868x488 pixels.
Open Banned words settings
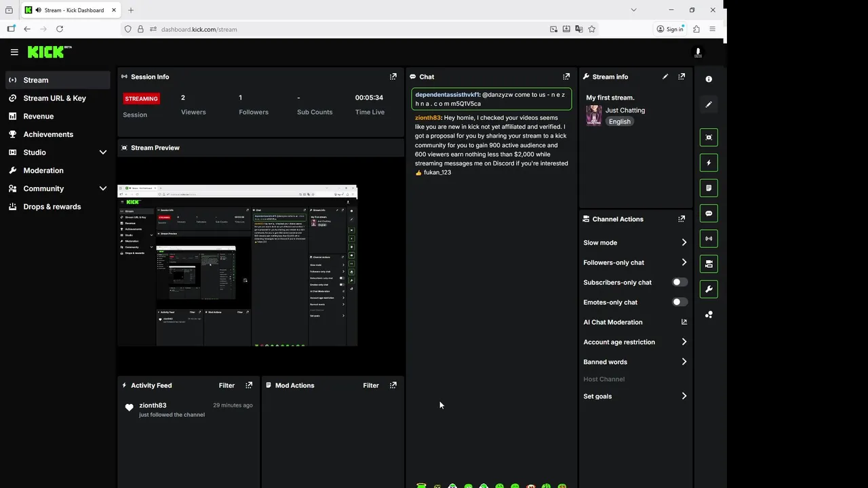pos(635,362)
